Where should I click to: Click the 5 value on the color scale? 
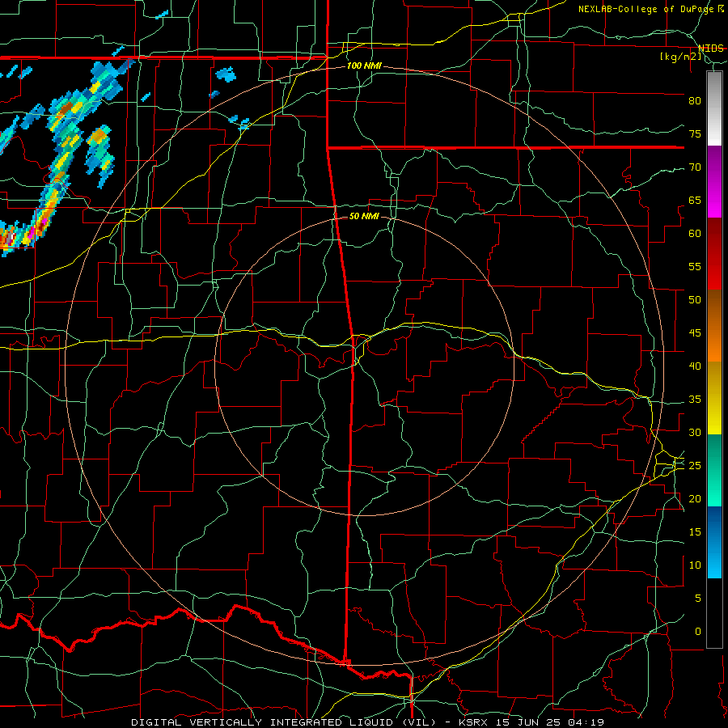[x=698, y=599]
